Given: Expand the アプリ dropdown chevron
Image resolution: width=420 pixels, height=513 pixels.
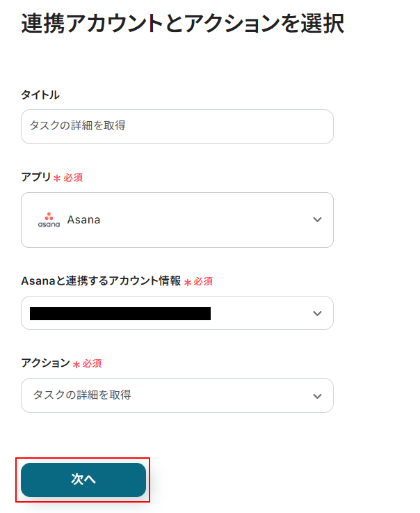Looking at the screenshot, I should (317, 220).
